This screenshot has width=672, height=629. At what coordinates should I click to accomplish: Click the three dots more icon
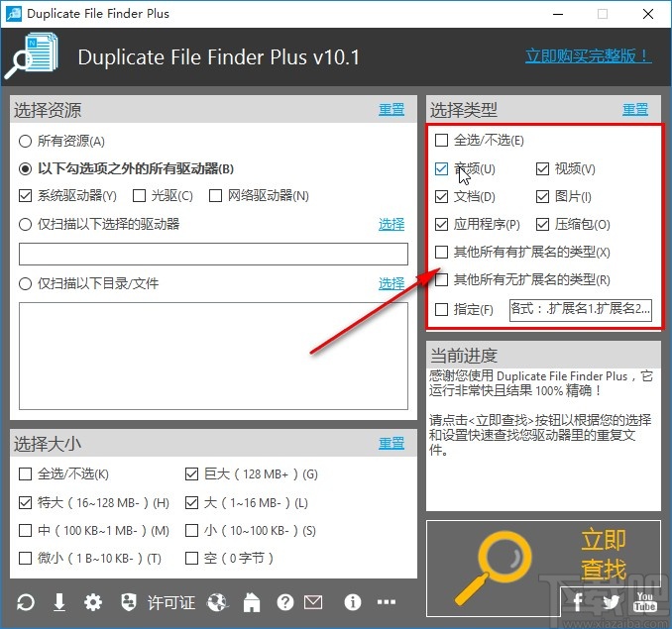click(387, 602)
